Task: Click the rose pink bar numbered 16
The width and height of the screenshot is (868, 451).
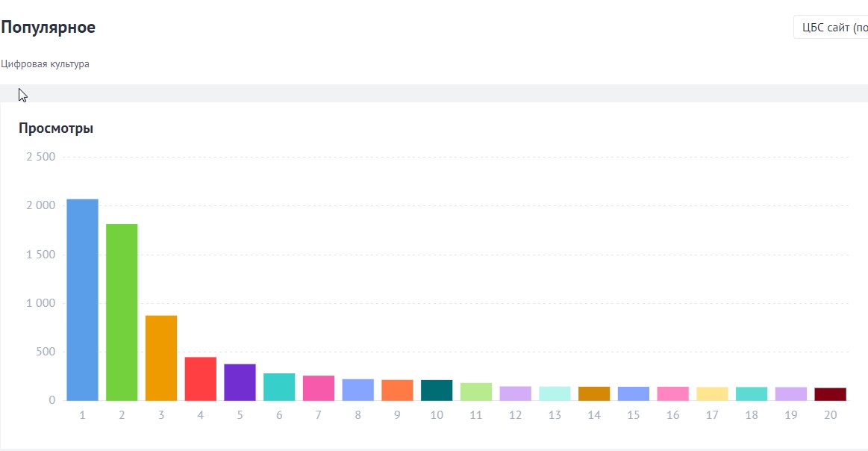Action: click(x=672, y=394)
